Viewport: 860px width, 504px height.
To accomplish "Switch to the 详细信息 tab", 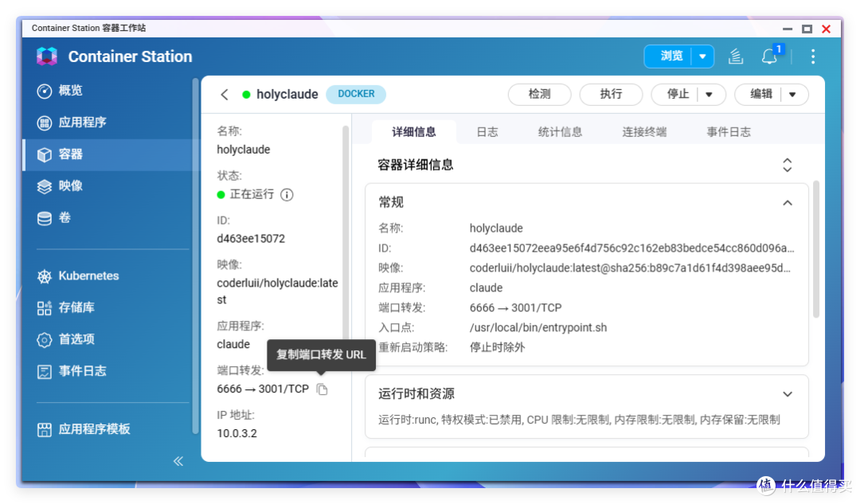I will pos(413,132).
